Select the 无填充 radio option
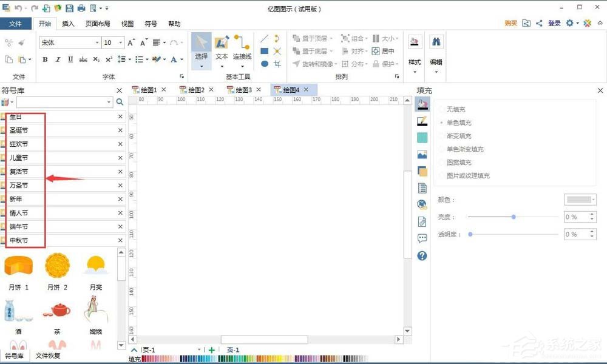 pos(441,109)
